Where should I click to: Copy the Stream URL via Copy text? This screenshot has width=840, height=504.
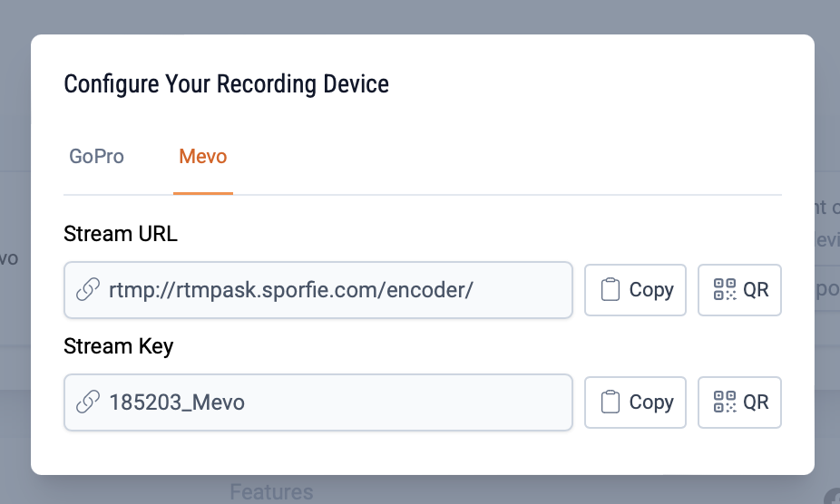pos(651,290)
